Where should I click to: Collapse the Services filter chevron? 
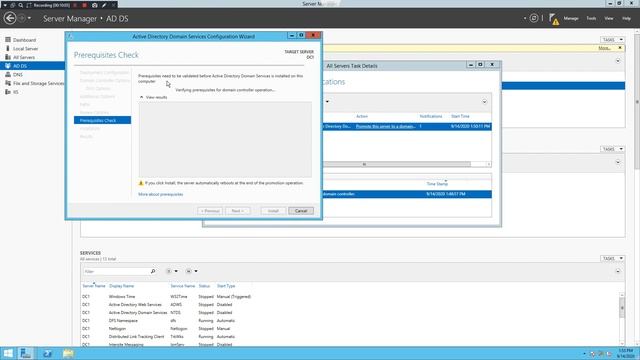point(618,271)
